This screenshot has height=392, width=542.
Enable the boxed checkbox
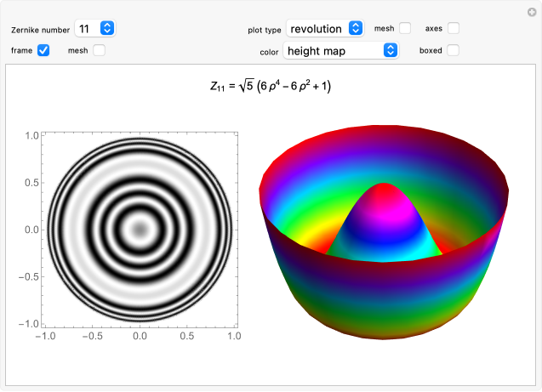pyautogui.click(x=454, y=50)
